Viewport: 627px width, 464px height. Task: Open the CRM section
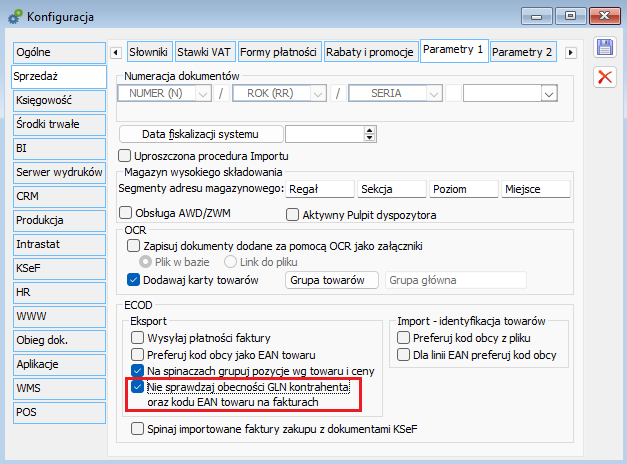(x=59, y=196)
